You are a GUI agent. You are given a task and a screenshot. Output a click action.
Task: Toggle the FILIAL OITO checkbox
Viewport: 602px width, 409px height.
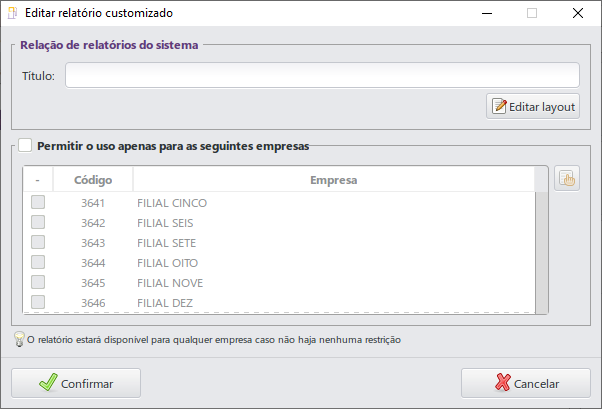pyautogui.click(x=38, y=263)
